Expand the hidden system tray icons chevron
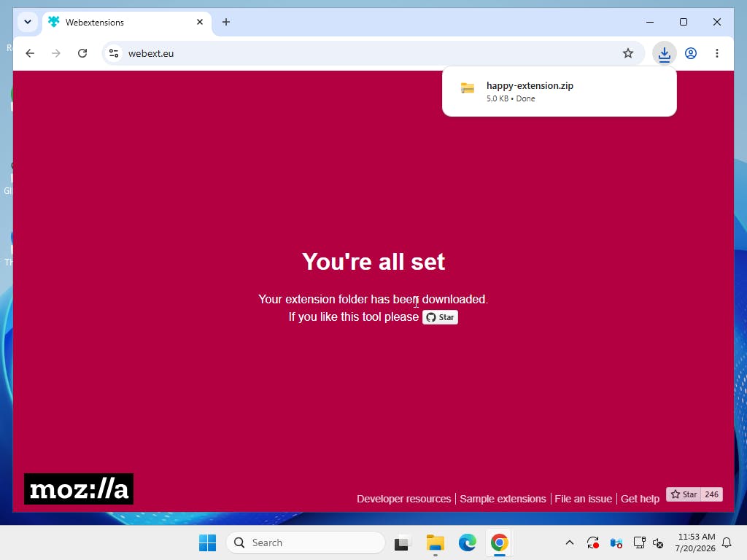747x560 pixels. (569, 542)
